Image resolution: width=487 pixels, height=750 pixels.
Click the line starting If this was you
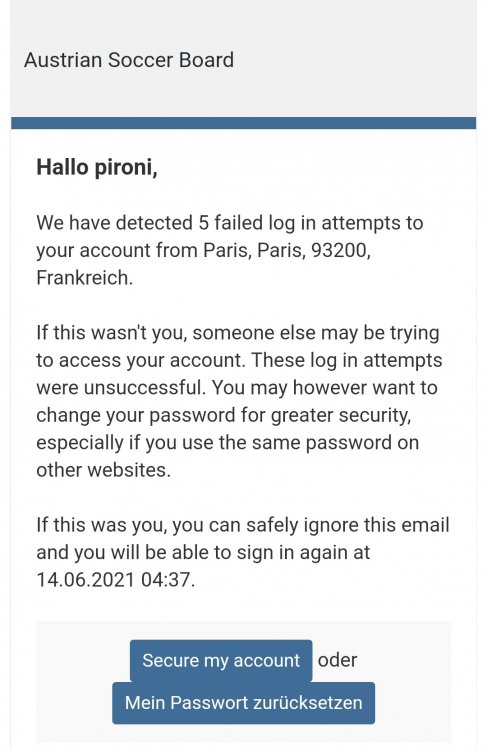click(x=243, y=525)
